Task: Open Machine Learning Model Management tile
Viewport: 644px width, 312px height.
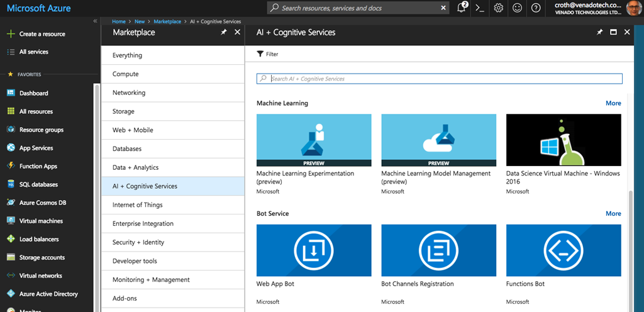Action: point(438,154)
